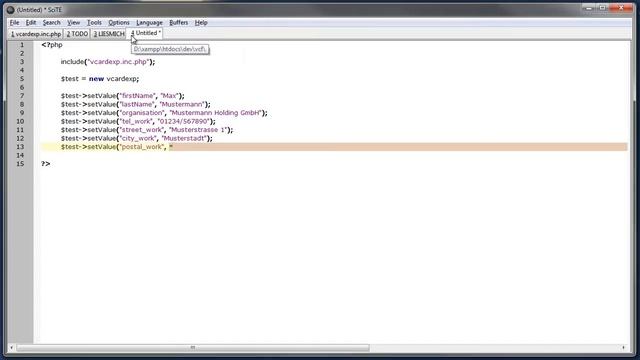
Task: Click "Mustermann Holding GmbH" text
Action: [215, 113]
